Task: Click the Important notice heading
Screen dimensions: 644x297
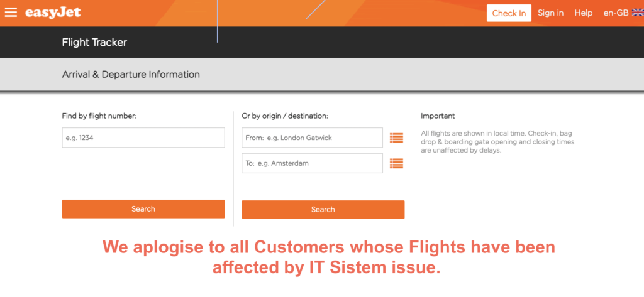Action: 438,116
